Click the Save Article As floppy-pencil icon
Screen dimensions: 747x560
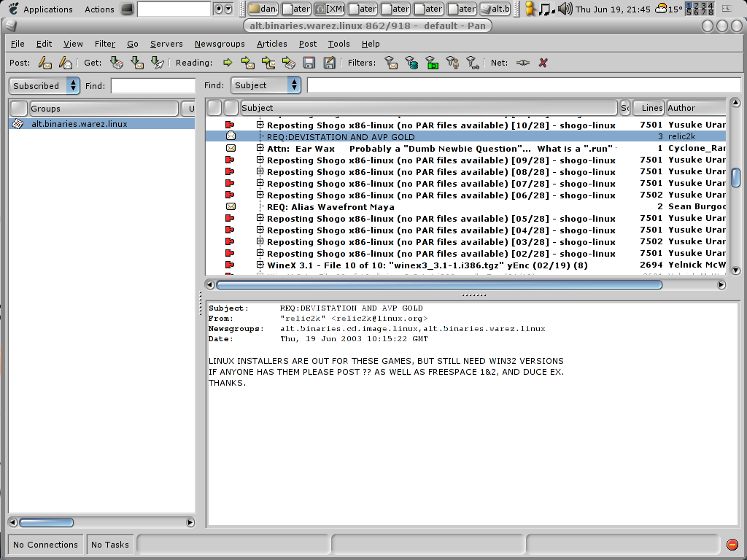(329, 63)
